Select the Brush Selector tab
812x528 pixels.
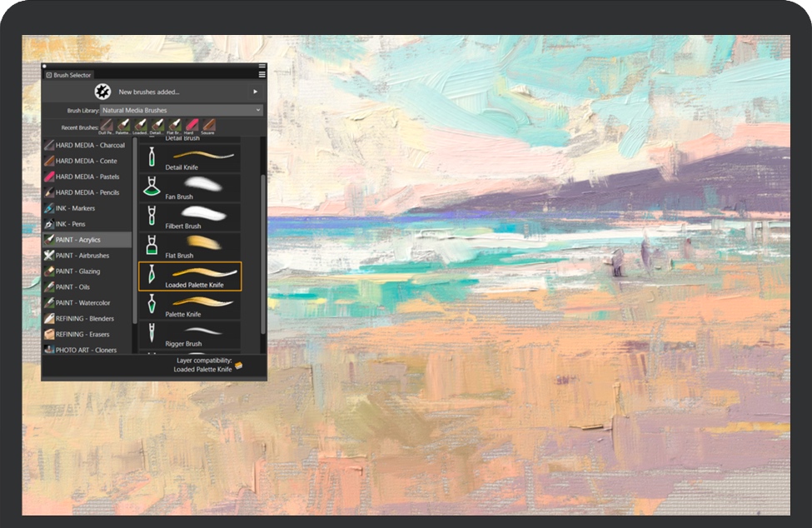68,75
